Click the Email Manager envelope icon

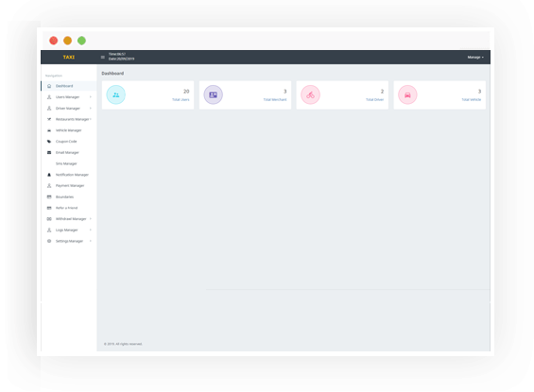(49, 152)
